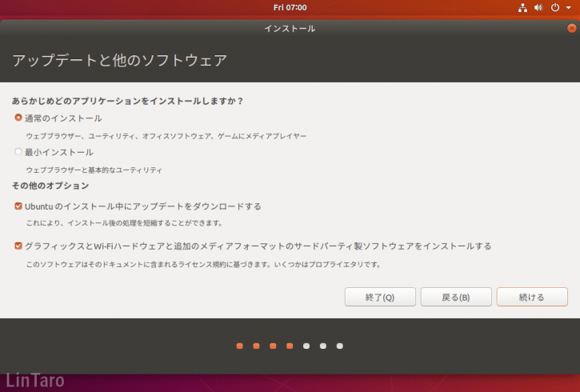The image size is (580, 392).
Task: Click the description ウェブブラウザーと基本的なユーティリティ
Action: (x=94, y=170)
